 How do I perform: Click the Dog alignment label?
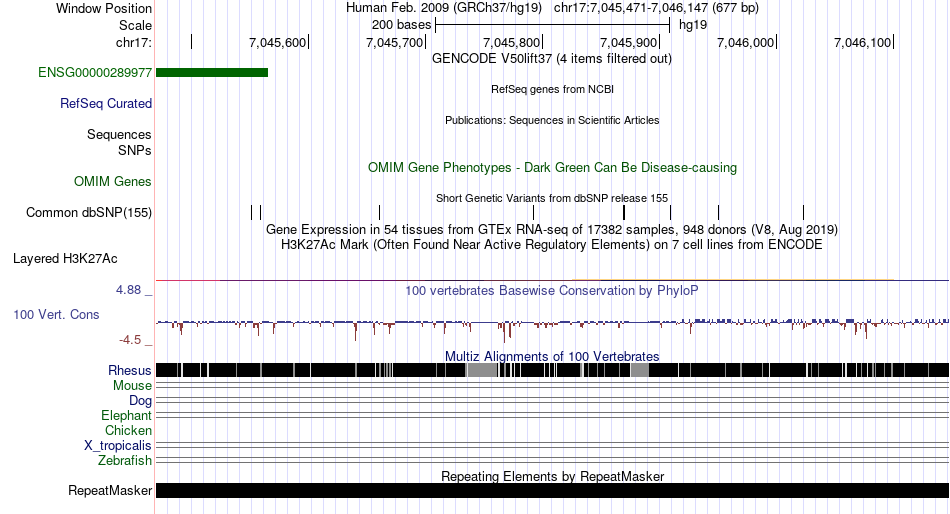coord(140,401)
